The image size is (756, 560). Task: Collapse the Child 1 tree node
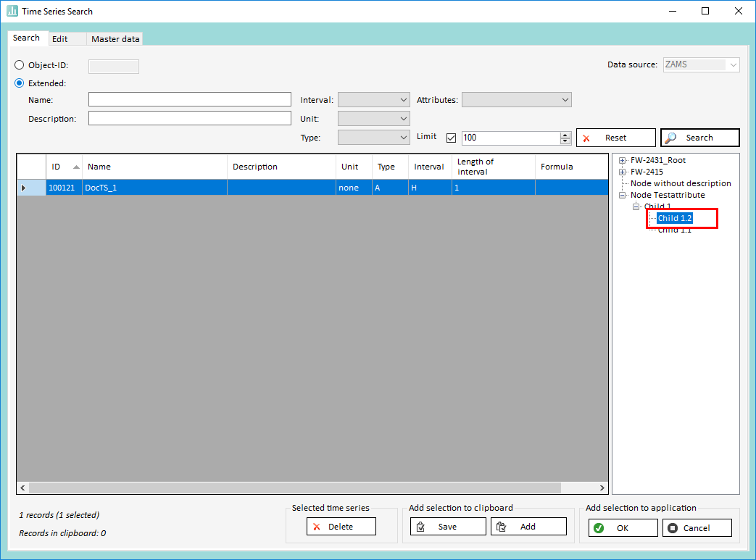click(636, 206)
